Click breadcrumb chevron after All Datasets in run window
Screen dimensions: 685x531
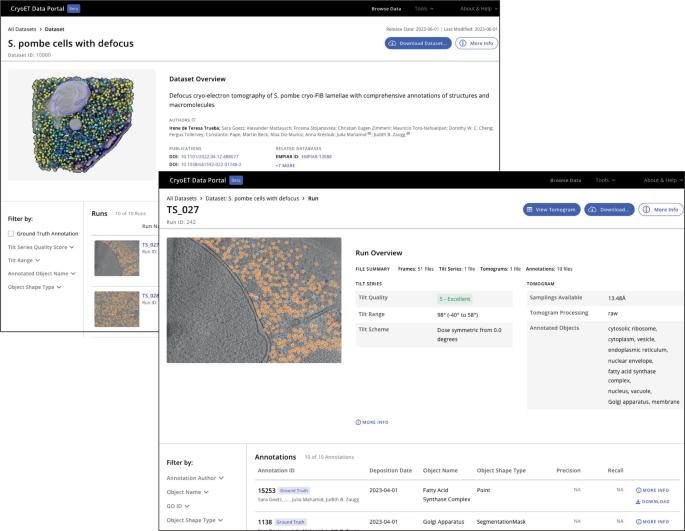[201, 198]
